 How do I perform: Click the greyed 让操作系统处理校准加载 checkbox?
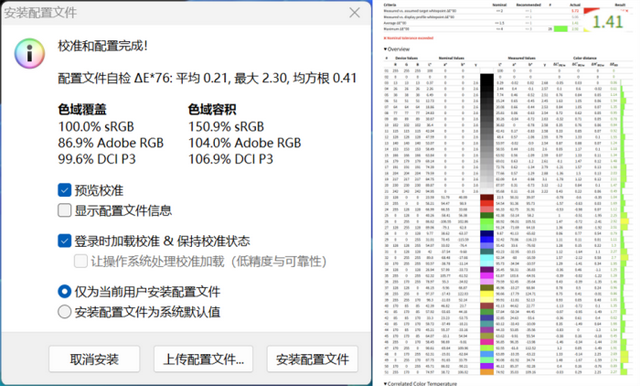80,261
